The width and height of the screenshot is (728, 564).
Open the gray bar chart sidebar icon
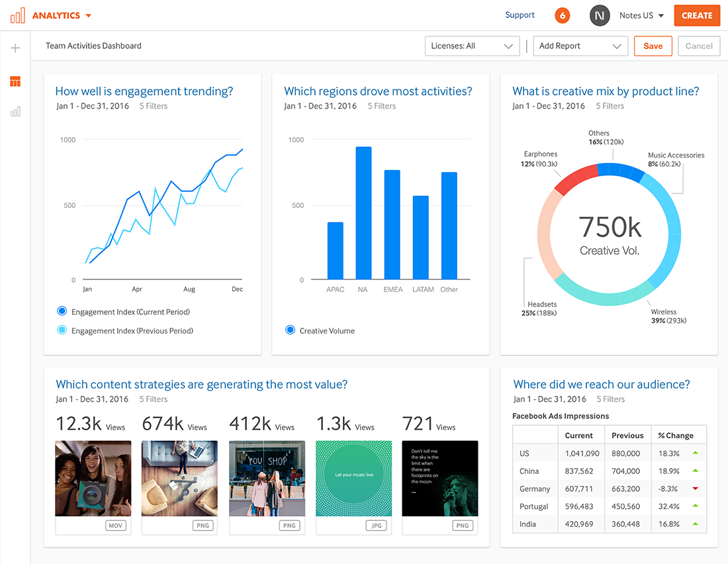coord(15,111)
